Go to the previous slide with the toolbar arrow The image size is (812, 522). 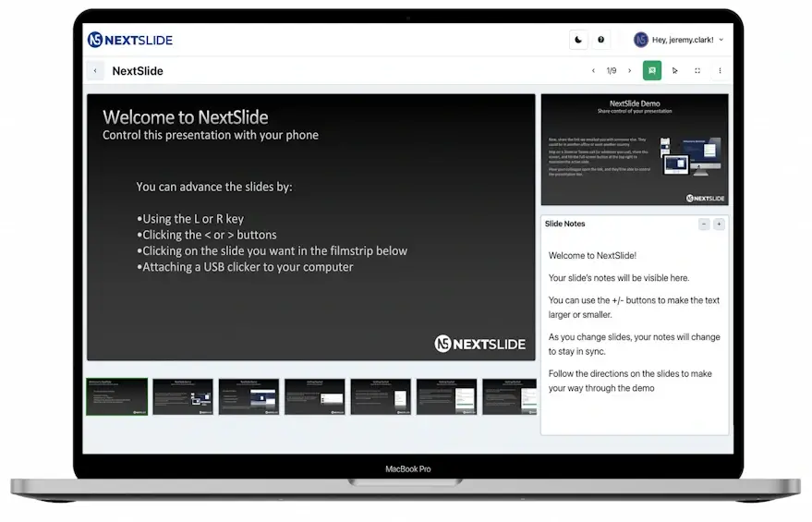(593, 71)
